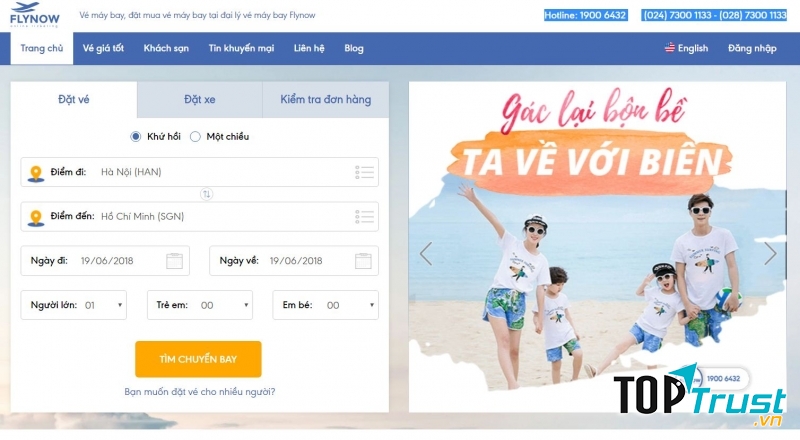800x440 pixels.
Task: Go to next banner slide arrow
Action: (x=770, y=254)
